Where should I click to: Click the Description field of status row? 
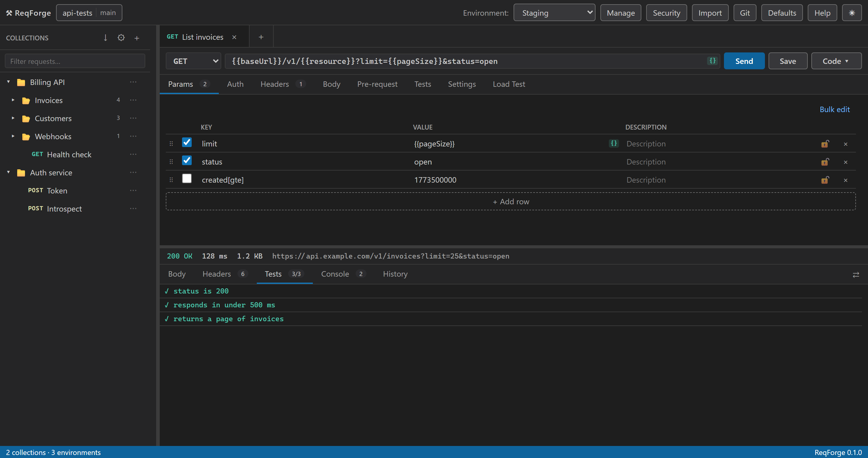pyautogui.click(x=719, y=162)
